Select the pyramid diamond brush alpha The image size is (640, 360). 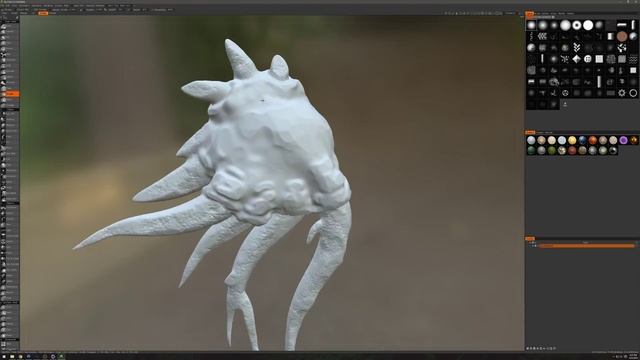[x=576, y=59]
